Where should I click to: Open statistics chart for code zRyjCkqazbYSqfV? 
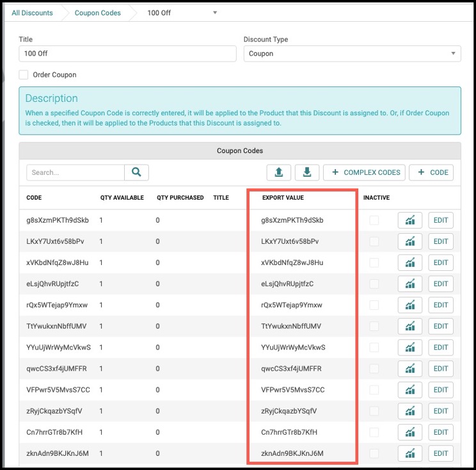coord(410,410)
